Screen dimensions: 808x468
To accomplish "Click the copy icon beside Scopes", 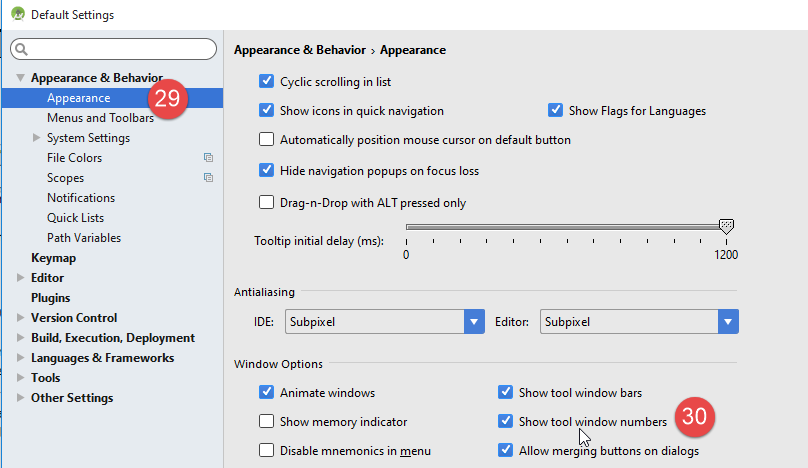I will (x=208, y=178).
